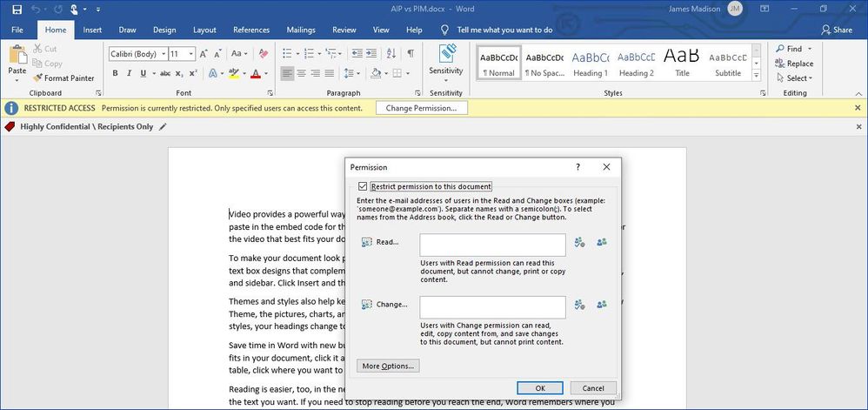Expand the Styles gallery more arrow
868x410 pixels.
click(x=756, y=75)
